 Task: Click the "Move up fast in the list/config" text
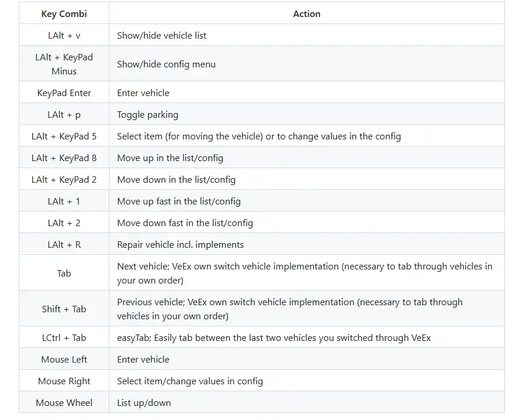(179, 202)
